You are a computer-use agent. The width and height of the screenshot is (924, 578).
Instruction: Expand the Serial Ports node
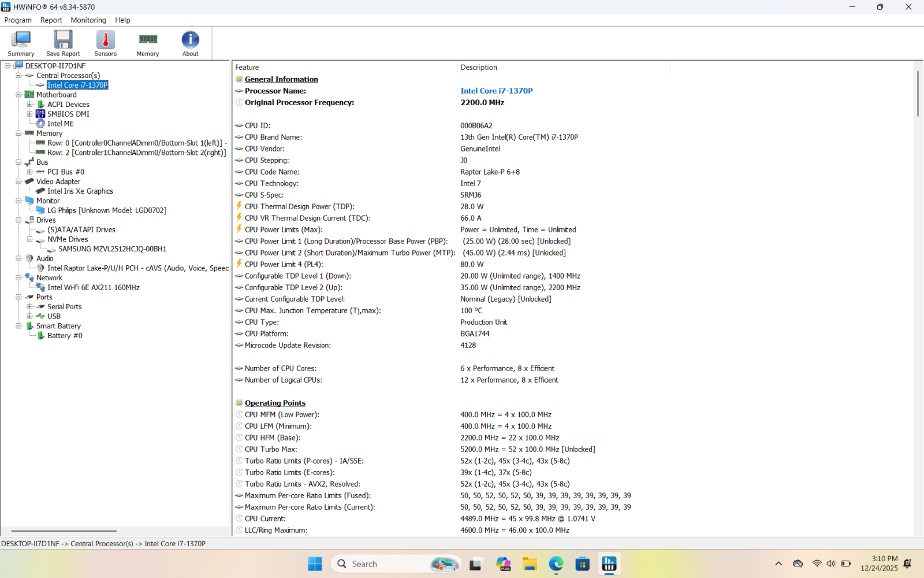point(29,307)
